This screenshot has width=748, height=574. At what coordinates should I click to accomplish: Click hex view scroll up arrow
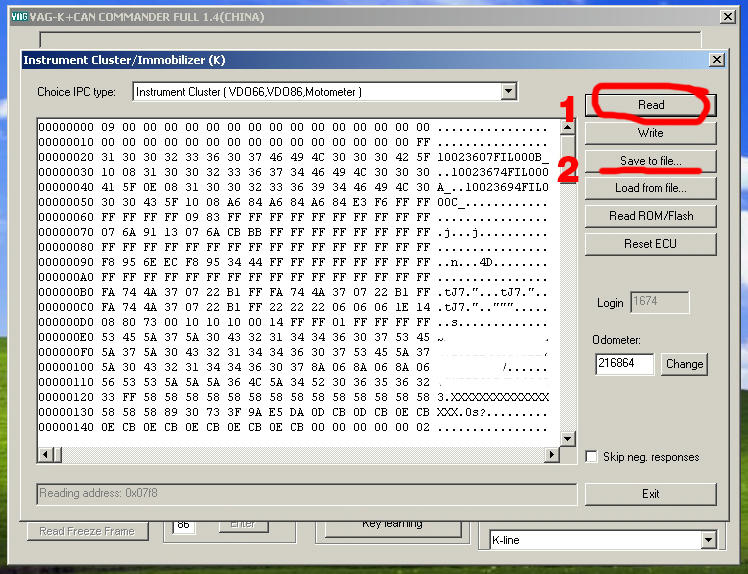tap(567, 127)
